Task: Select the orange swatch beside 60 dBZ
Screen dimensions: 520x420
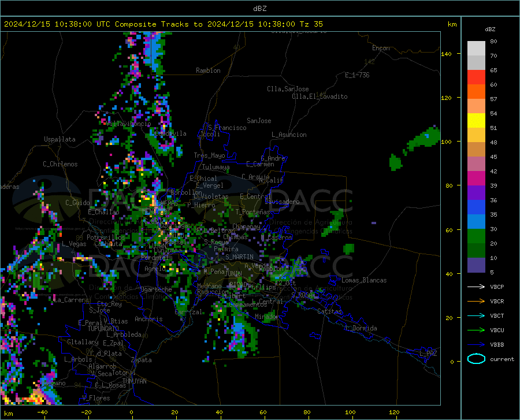Action: (476, 92)
